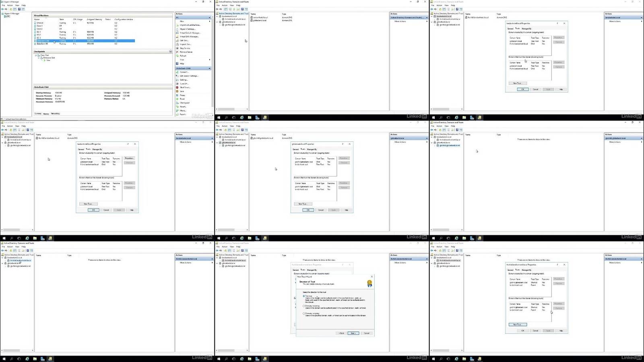Toggle the console tree icon in Hyper-V Manager toolbar
Image resolution: width=644 pixels, height=362 pixels.
pos(14,9)
